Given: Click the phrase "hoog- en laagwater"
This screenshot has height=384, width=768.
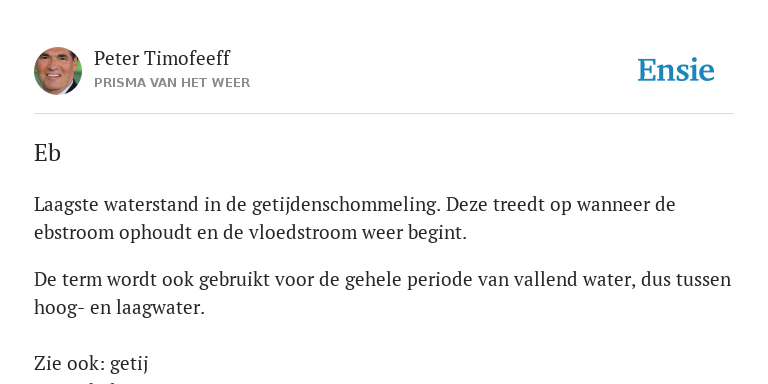Looking at the screenshot, I should [x=119, y=308].
